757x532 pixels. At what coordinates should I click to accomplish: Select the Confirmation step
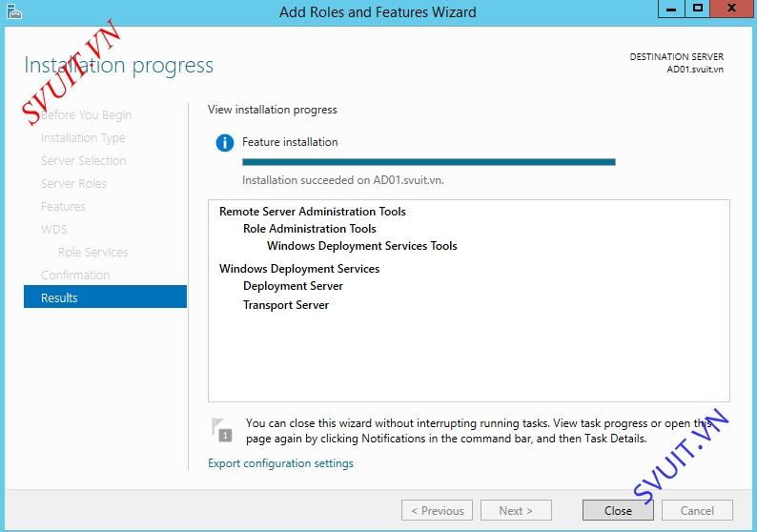75,275
